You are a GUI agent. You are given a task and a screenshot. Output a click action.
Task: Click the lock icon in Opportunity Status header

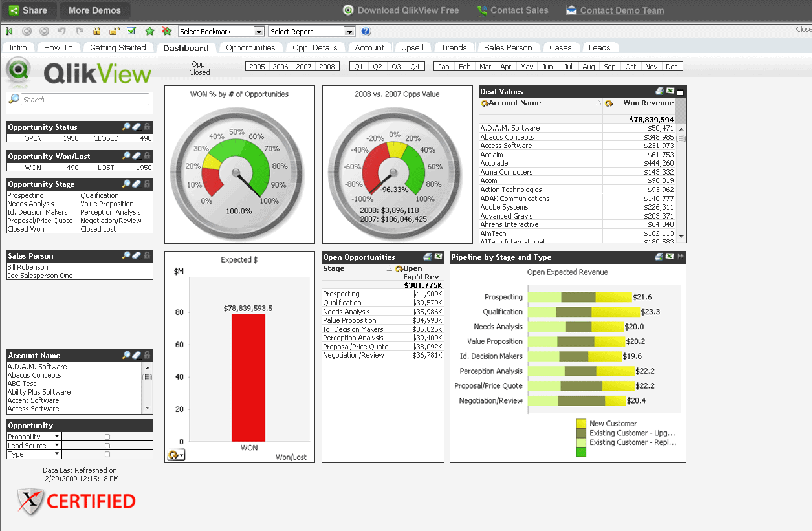[147, 127]
